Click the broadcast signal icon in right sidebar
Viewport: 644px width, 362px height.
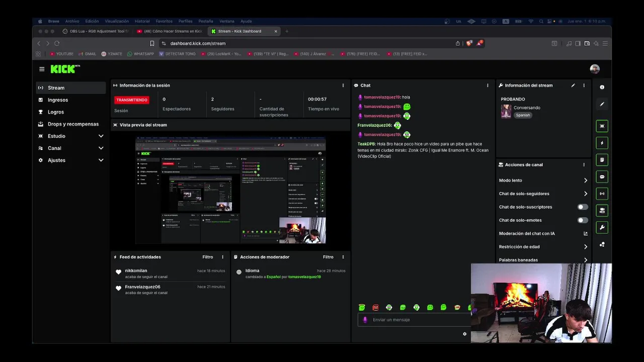[x=602, y=194]
